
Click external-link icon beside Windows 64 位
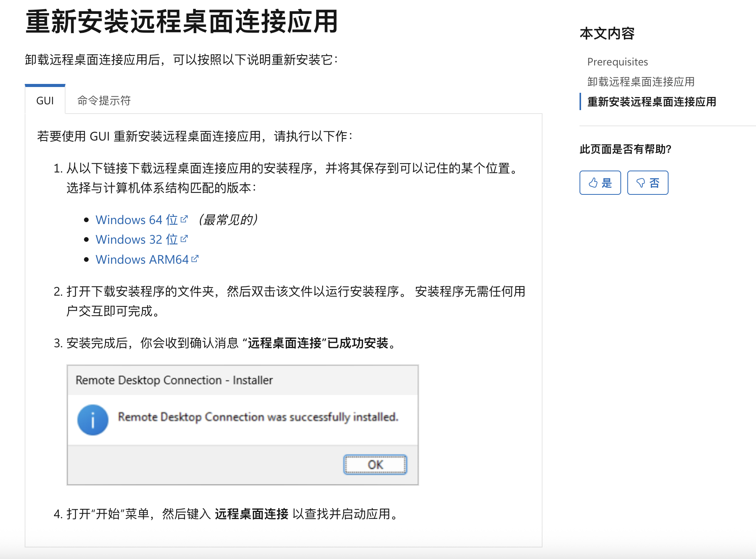tap(184, 219)
